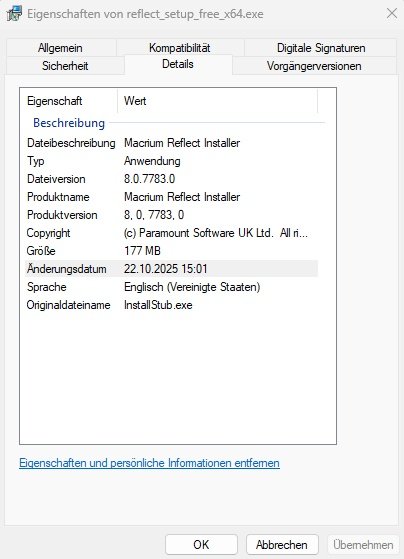Select the Dateiversion 8.0.7783.0 row
Screen dimensions: 404x559
172,179
